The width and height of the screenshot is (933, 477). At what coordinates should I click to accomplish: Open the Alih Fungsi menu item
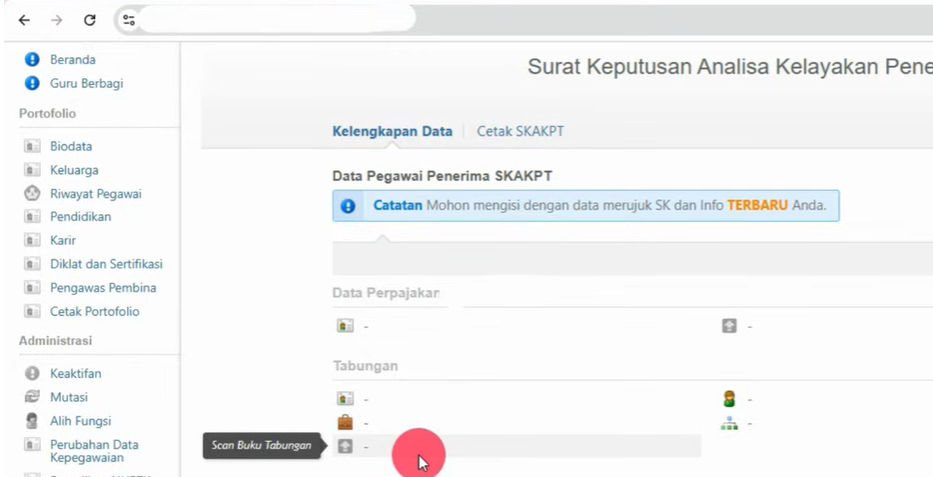click(80, 420)
